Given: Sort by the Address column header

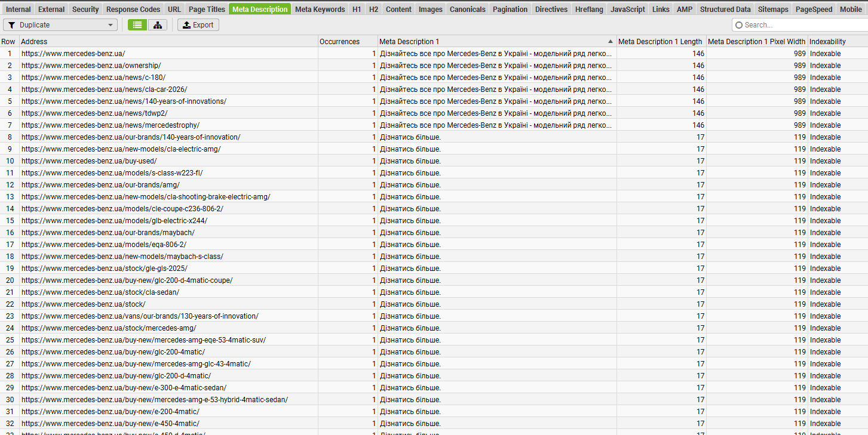Looking at the screenshot, I should pyautogui.click(x=169, y=42).
